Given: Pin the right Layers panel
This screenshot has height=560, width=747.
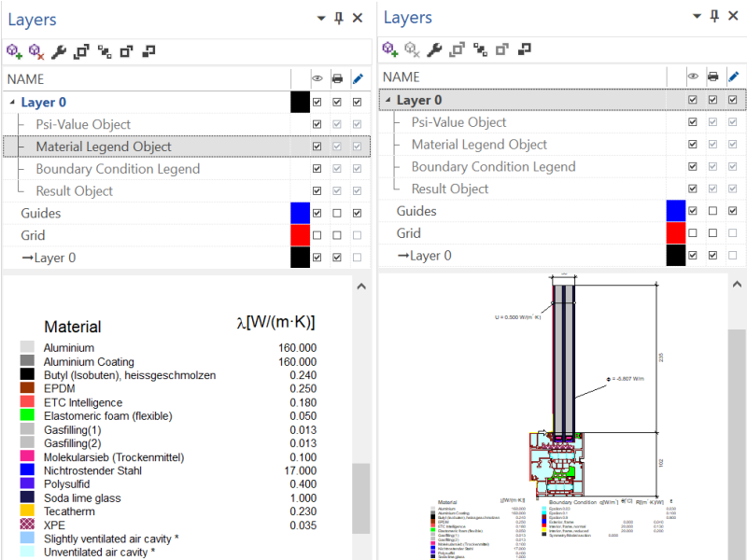Looking at the screenshot, I should (714, 16).
